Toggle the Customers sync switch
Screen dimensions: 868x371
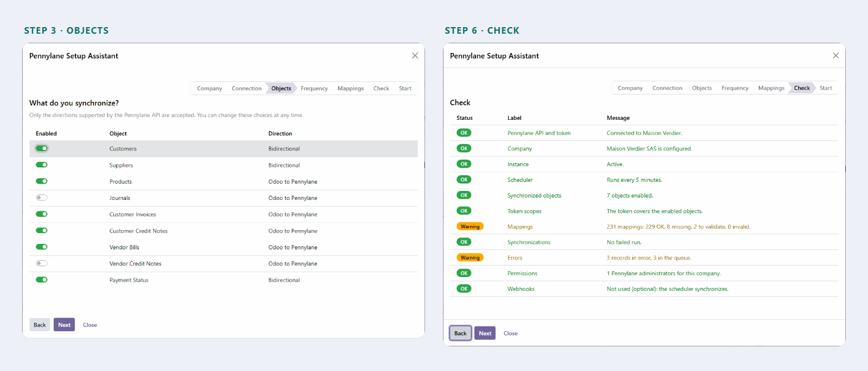pyautogui.click(x=42, y=149)
